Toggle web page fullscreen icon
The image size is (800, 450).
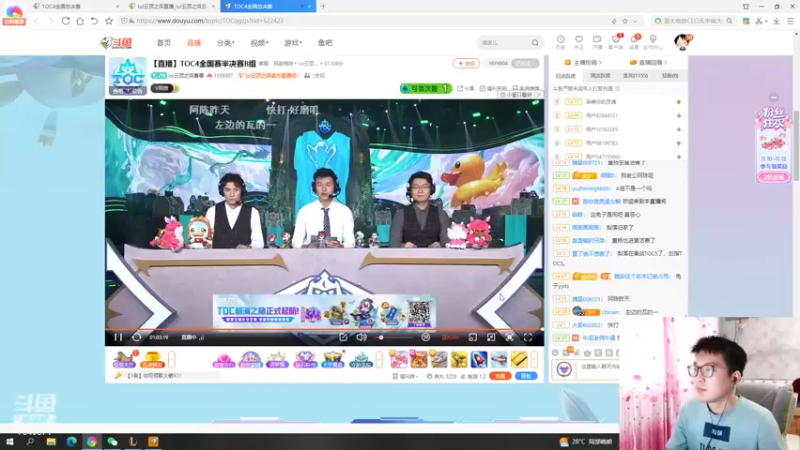coord(491,337)
